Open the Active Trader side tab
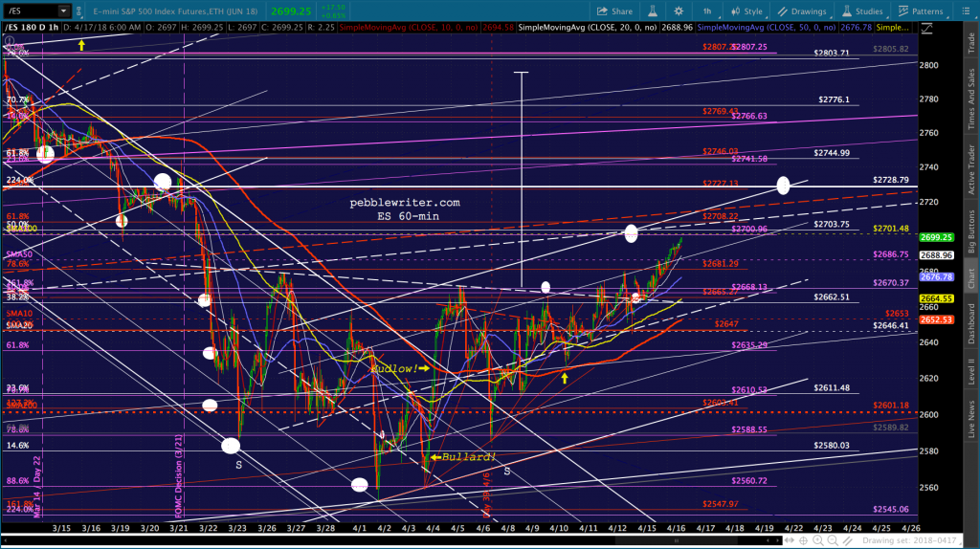The image size is (980, 549). point(972,170)
